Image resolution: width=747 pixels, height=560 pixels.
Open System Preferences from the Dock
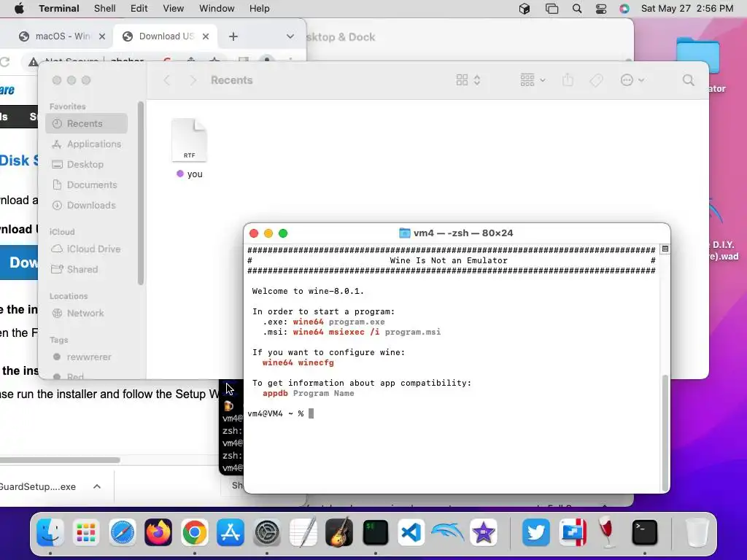tap(267, 532)
